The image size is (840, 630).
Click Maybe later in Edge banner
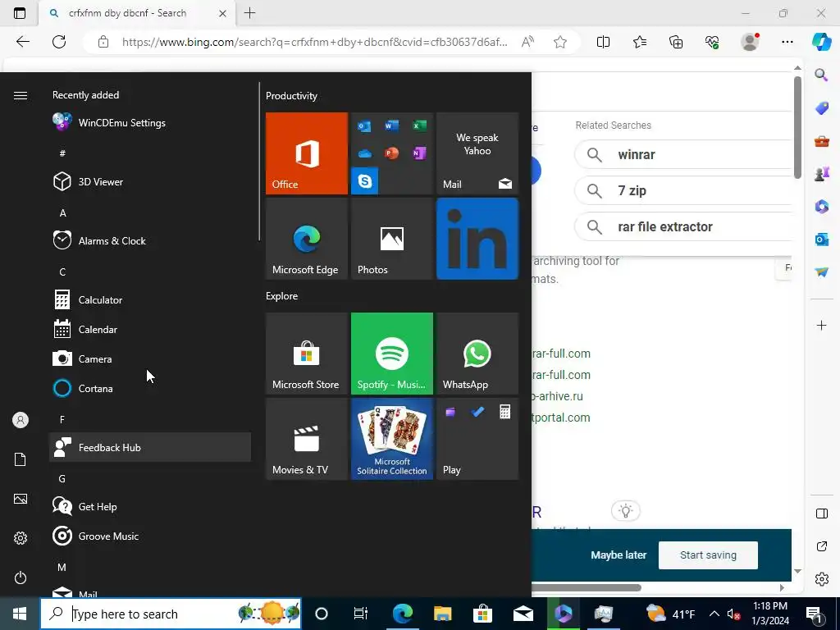click(619, 555)
